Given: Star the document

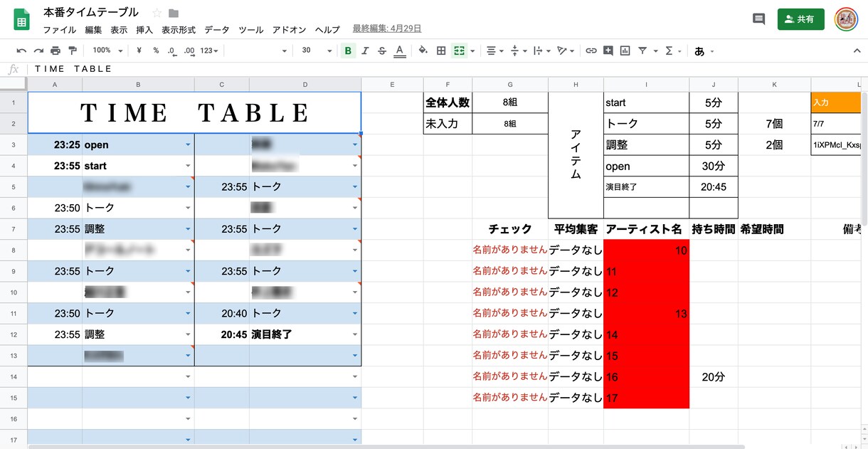Looking at the screenshot, I should coord(157,13).
